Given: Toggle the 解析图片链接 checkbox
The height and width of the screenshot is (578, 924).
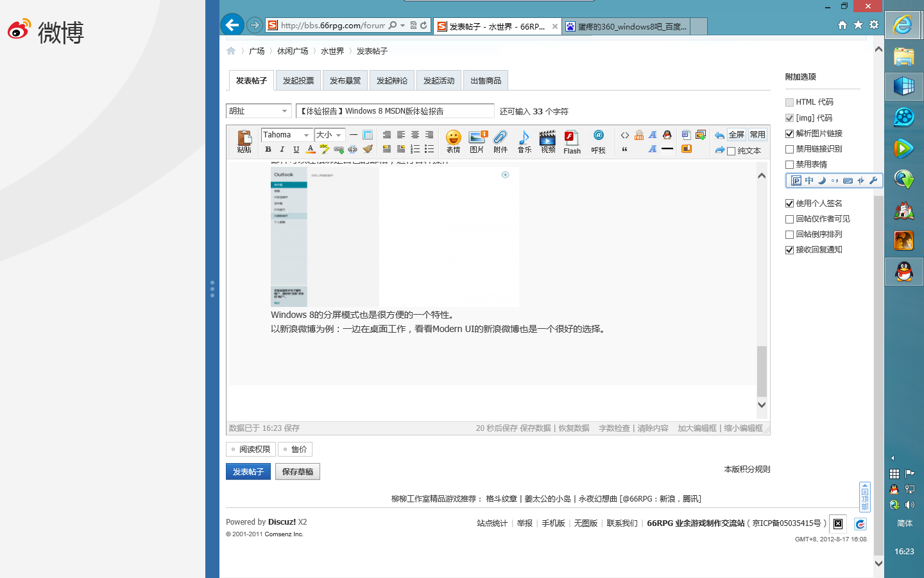Looking at the screenshot, I should [x=789, y=134].
